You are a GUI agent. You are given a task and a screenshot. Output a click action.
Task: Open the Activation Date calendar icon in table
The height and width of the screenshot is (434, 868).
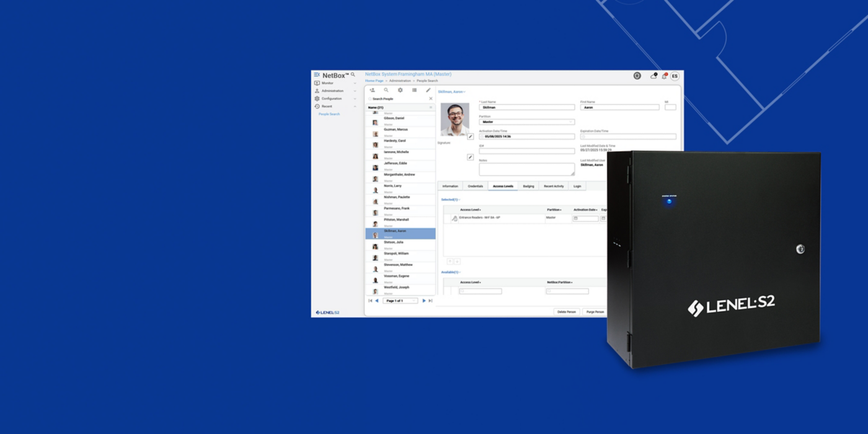[575, 218]
